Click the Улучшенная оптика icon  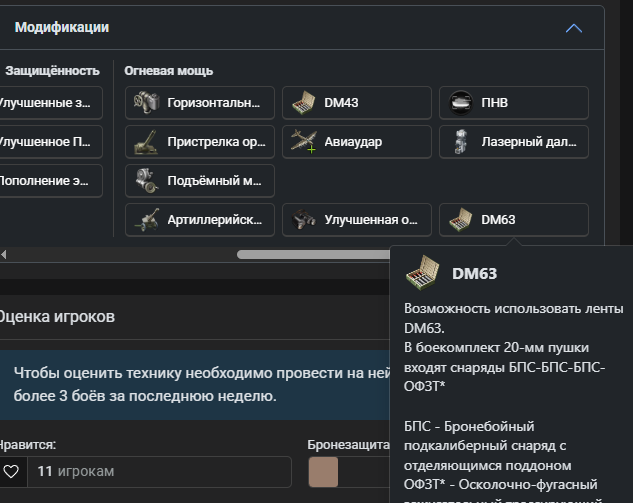304,219
